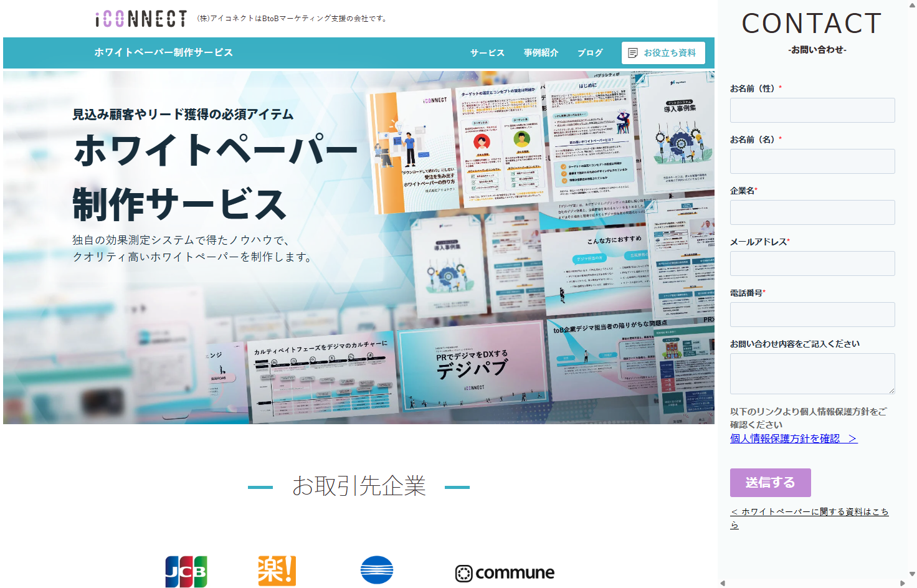Select the お名前（名）input field

(x=812, y=161)
